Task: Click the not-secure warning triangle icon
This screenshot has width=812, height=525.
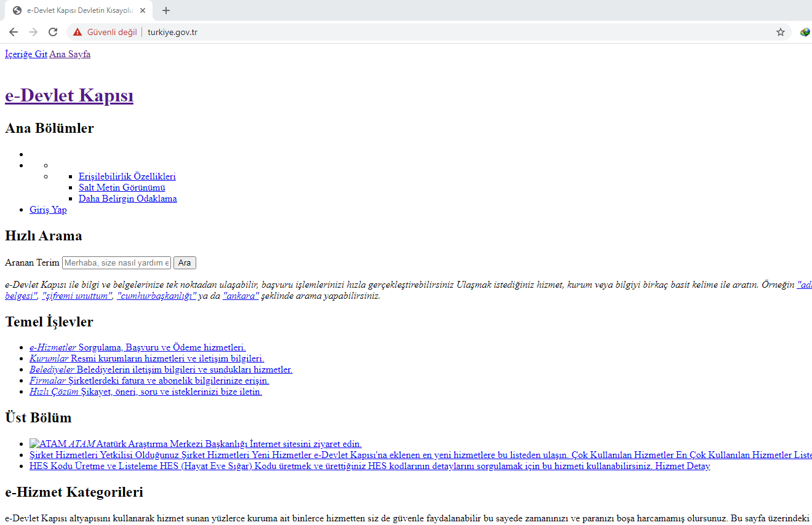Action: tap(78, 32)
